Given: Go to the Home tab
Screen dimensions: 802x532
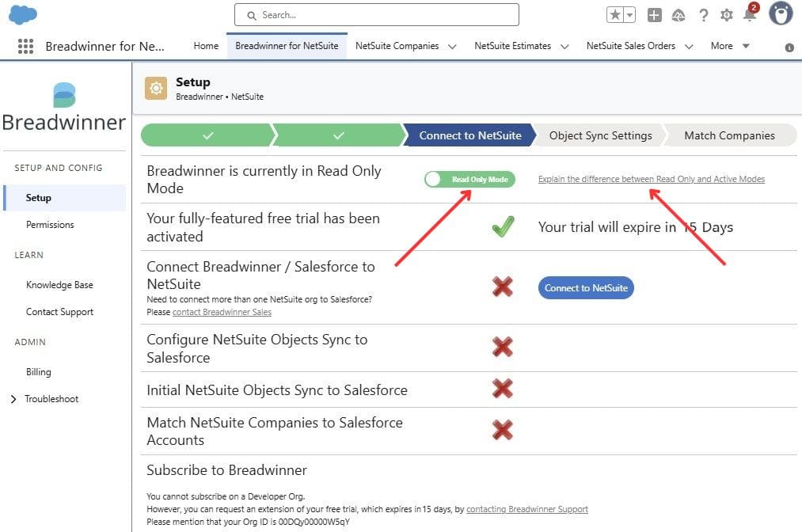Looking at the screenshot, I should point(206,46).
